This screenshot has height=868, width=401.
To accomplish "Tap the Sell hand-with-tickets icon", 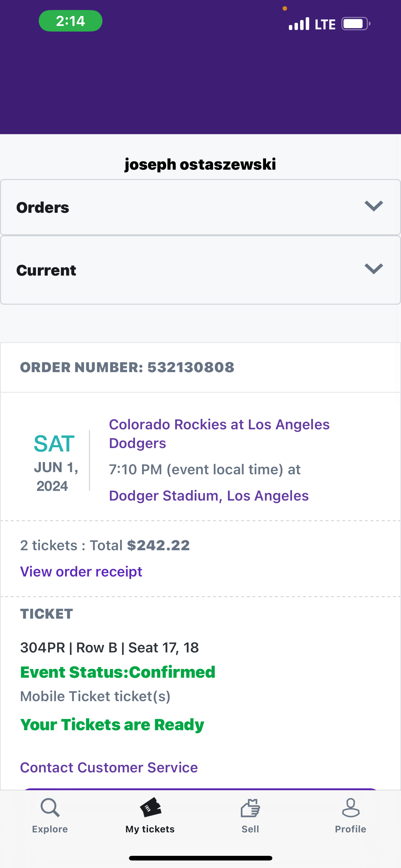I will point(250,808).
